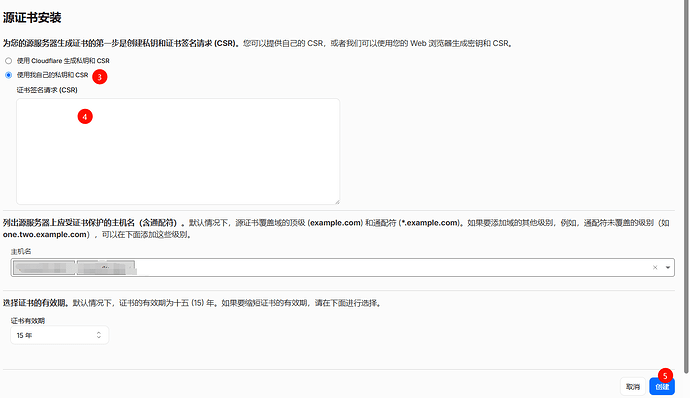Image resolution: width=690 pixels, height=398 pixels.
Task: Select 使用 Cloudflare 生成私钥和 CSR radio option
Action: 8,61
